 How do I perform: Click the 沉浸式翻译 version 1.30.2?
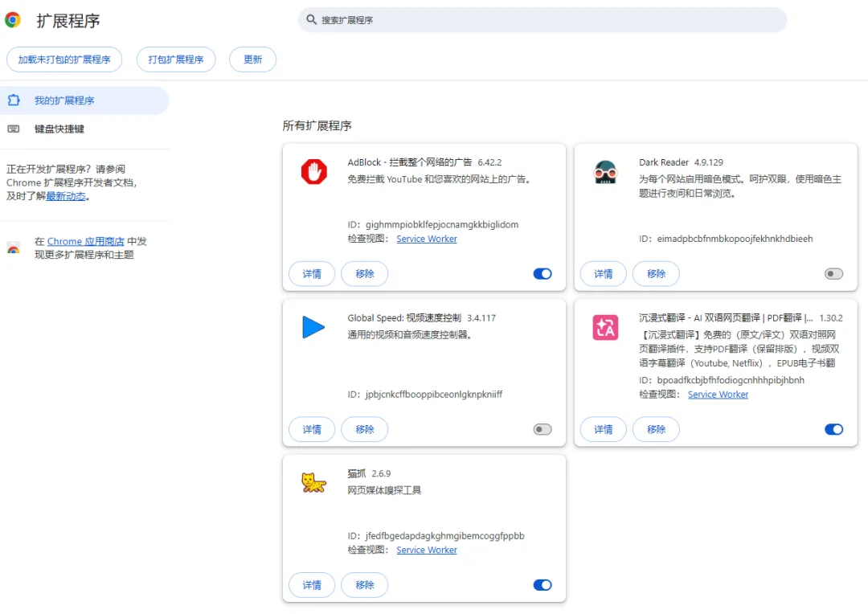[831, 317]
